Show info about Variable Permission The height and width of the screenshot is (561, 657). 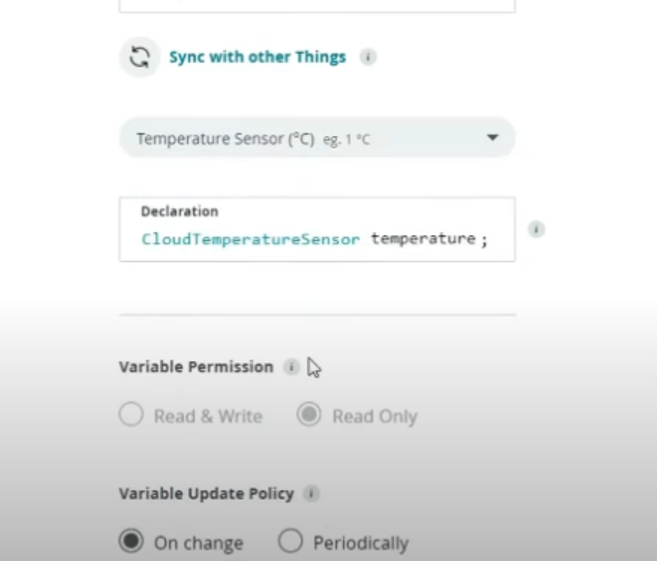[x=291, y=367]
